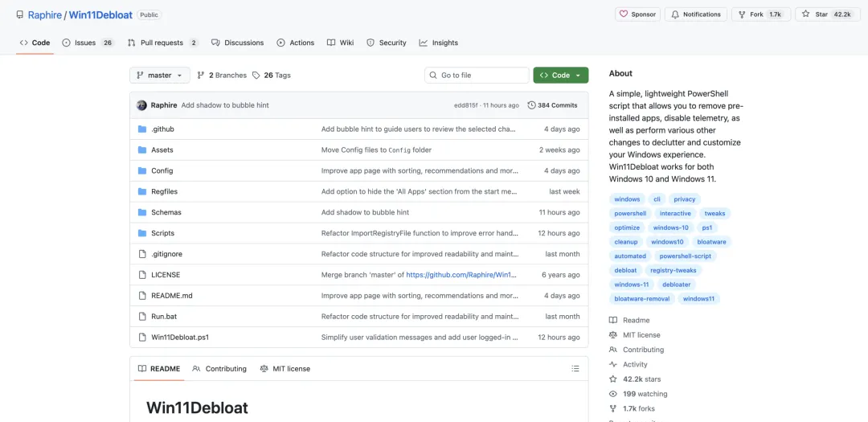Click the windows topic tag

pos(627,199)
